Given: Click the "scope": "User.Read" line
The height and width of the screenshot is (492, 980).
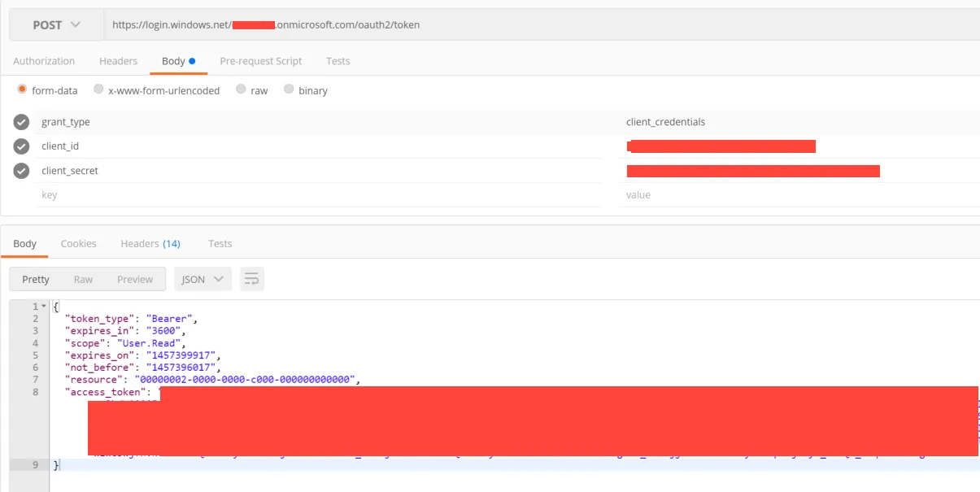Looking at the screenshot, I should 125,343.
